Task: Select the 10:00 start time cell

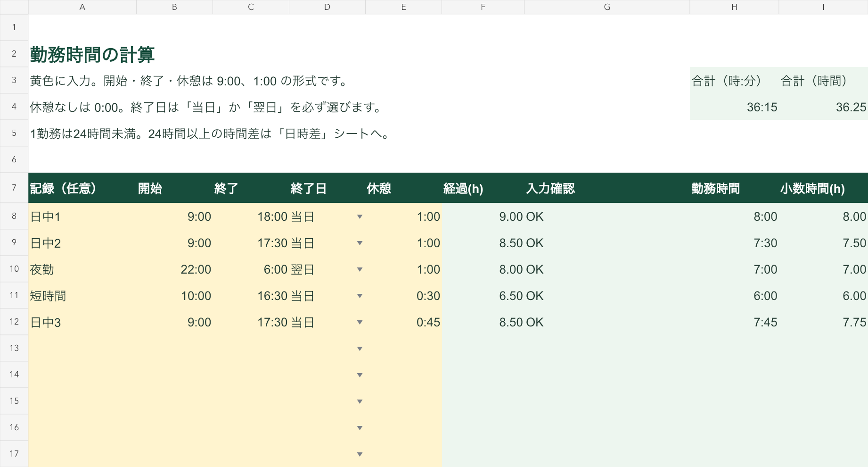Action: [x=175, y=296]
